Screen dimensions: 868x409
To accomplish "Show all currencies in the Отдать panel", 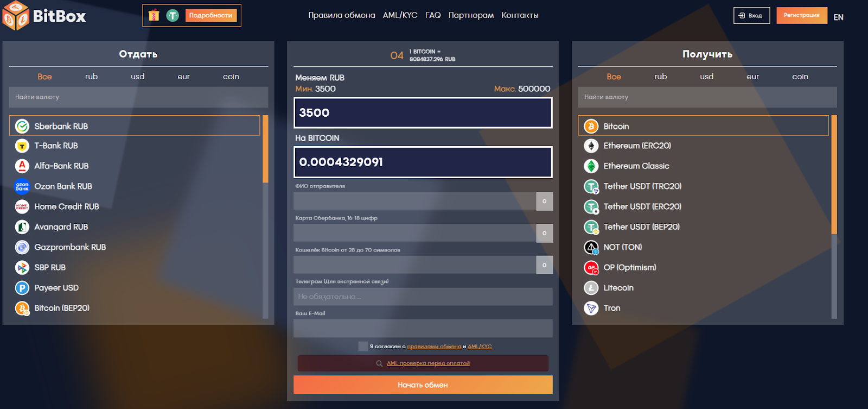I will 45,77.
